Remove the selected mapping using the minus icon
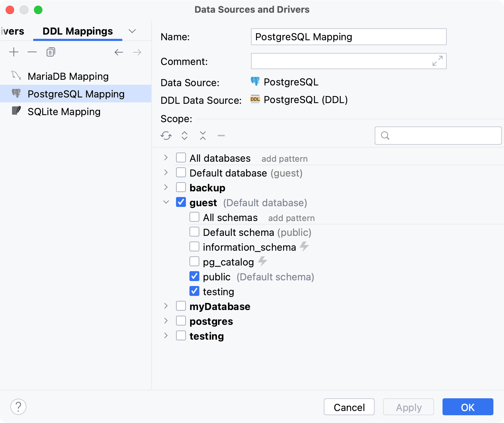 32,52
